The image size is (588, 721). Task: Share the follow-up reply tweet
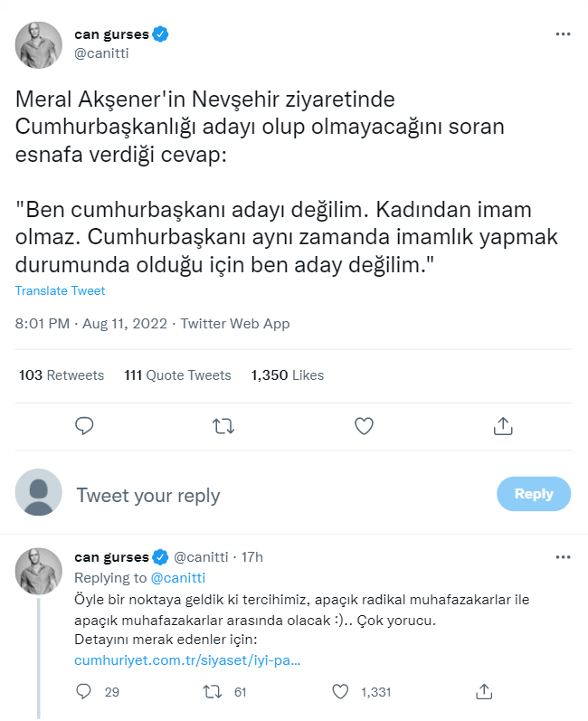click(x=483, y=692)
